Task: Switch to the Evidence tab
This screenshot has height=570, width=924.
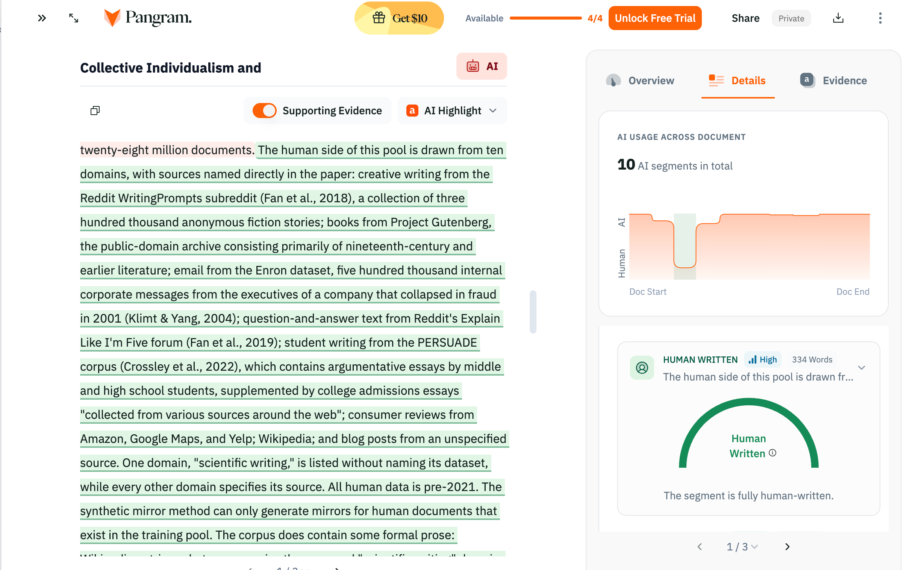Action: 833,81
